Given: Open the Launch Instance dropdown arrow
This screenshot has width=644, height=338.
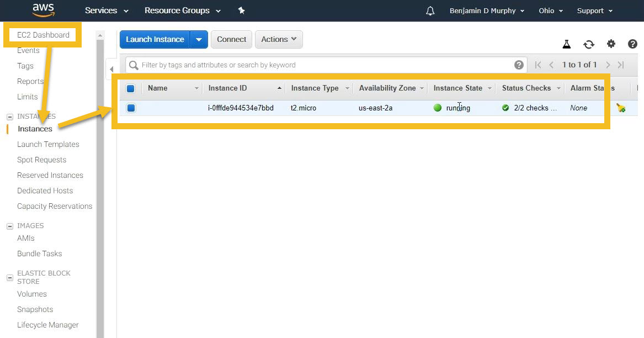Looking at the screenshot, I should pyautogui.click(x=199, y=39).
